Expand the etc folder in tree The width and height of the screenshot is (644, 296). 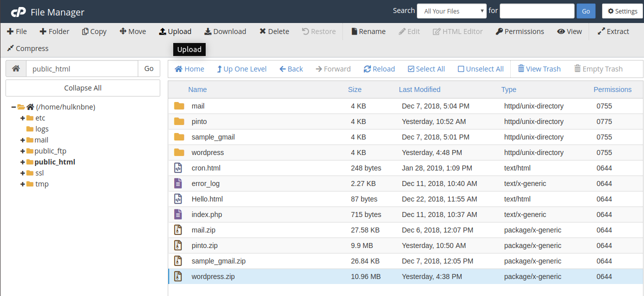tap(22, 118)
